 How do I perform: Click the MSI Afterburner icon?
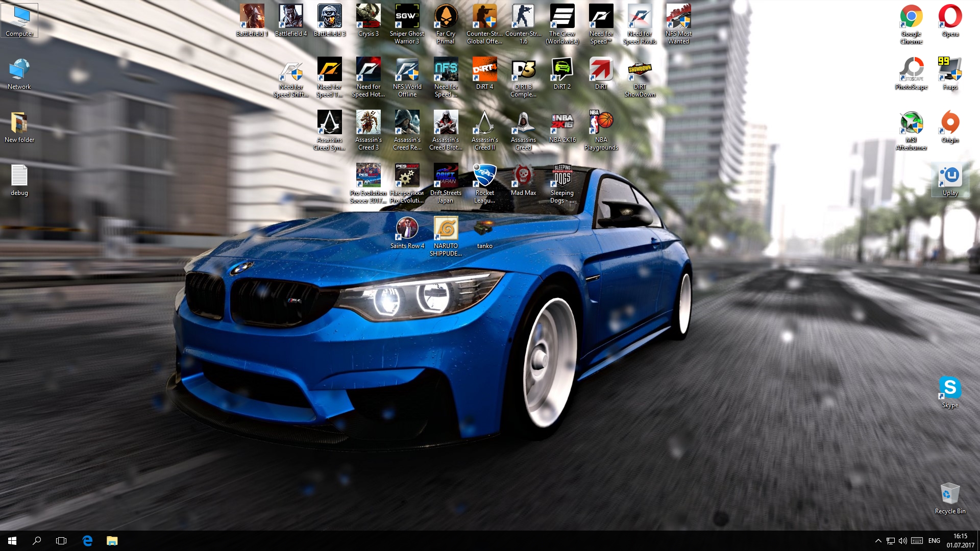coord(911,123)
